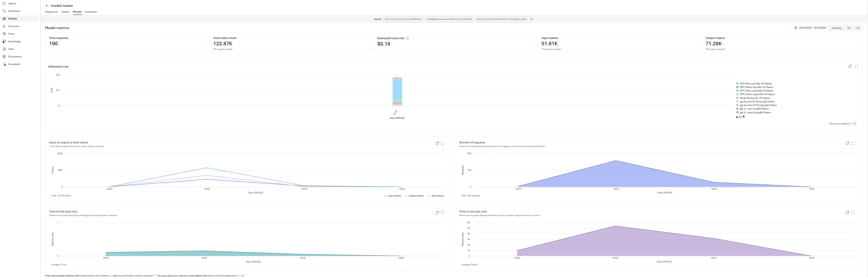
Task: Open Guardrails from the sidebar
Action: pyautogui.click(x=14, y=64)
